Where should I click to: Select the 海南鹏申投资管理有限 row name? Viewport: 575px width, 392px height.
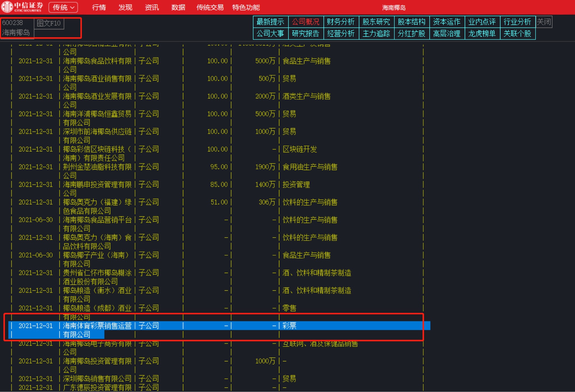tap(97, 184)
